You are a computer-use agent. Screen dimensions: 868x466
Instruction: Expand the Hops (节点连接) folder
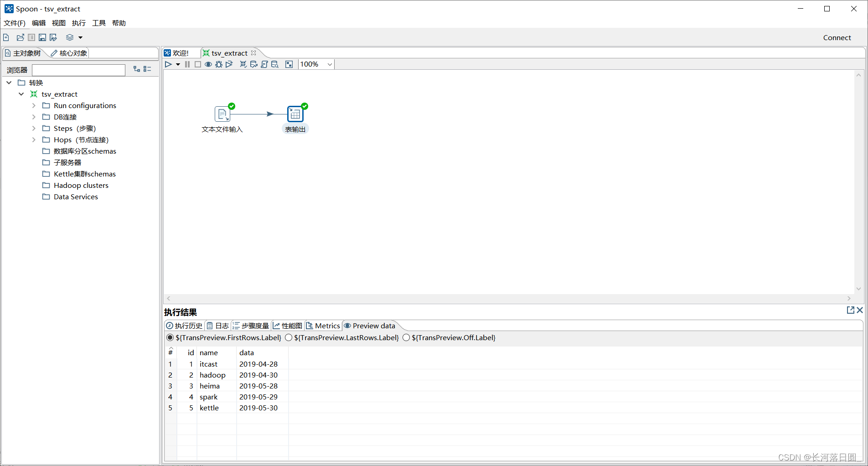coord(34,140)
